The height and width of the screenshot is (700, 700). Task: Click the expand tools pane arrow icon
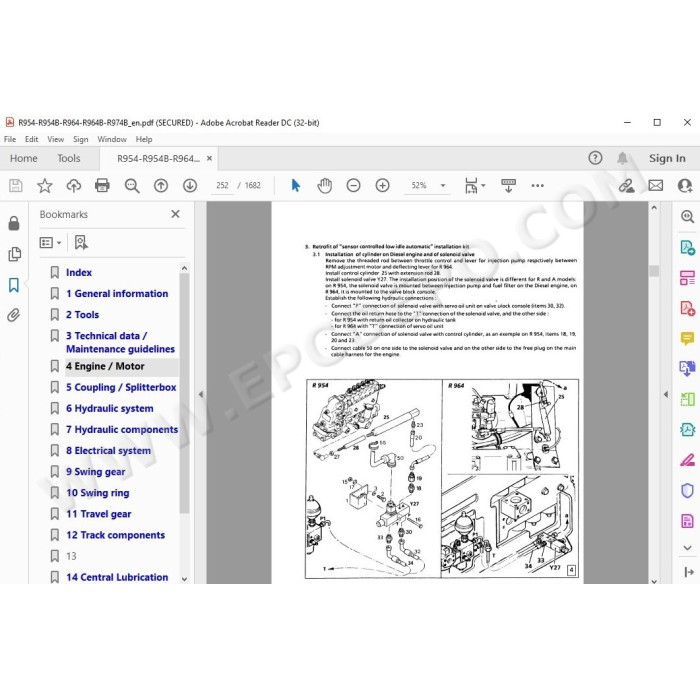[688, 572]
